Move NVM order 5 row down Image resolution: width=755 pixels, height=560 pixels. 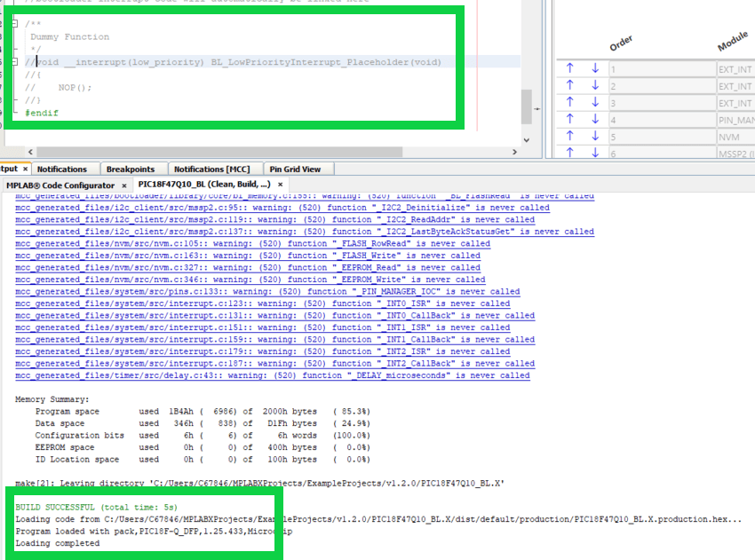click(595, 138)
